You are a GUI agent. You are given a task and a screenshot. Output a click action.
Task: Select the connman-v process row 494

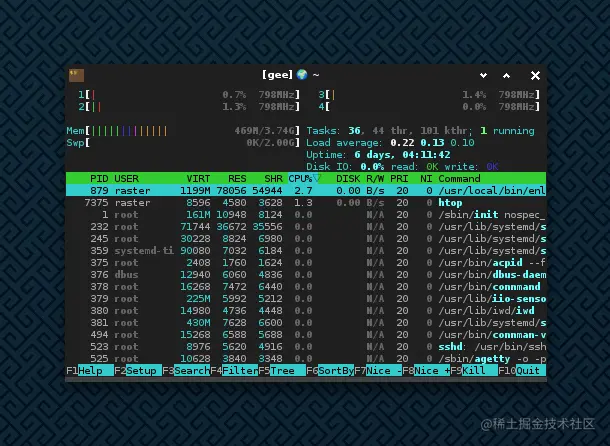[x=306, y=335]
